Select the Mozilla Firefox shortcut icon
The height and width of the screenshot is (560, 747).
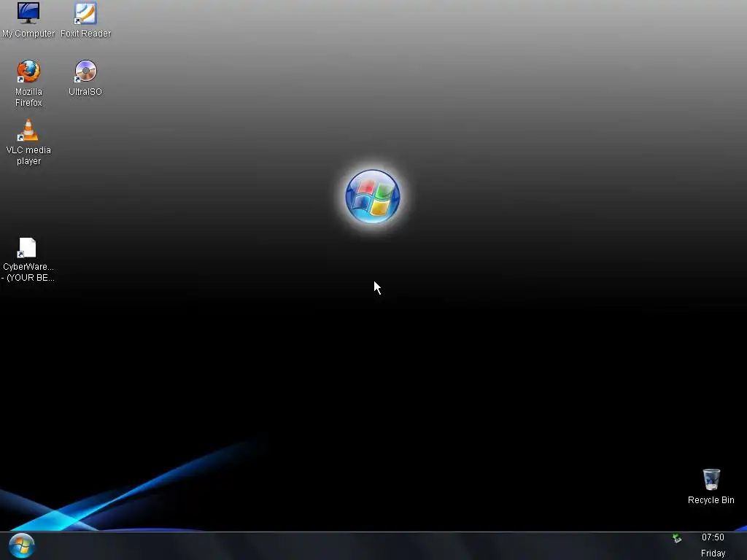click(x=28, y=71)
